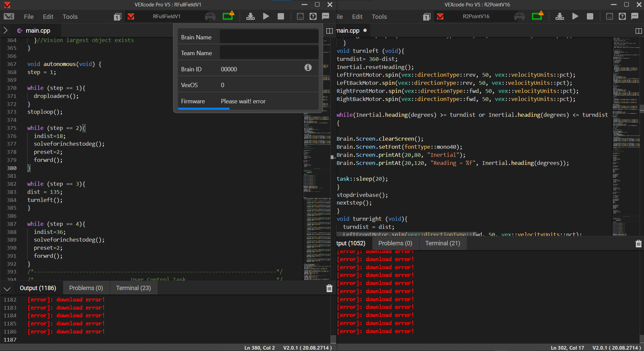Download RFullFieldV1 program to brain in left window
This screenshot has height=351, width=644.
coord(250,16)
